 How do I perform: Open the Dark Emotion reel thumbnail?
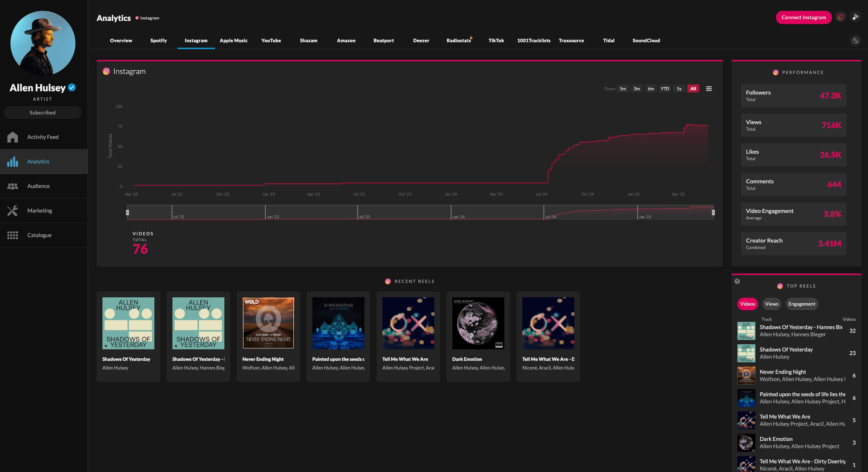[478, 323]
